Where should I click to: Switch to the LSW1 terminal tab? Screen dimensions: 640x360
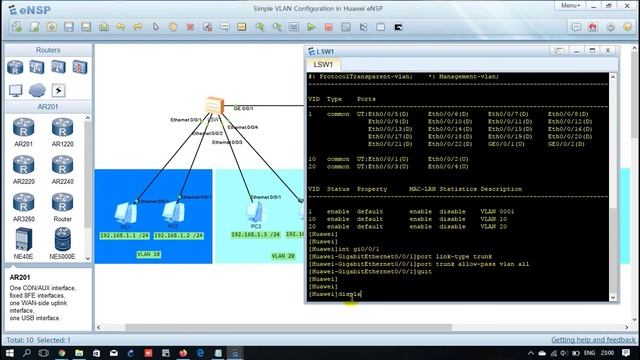pos(323,64)
